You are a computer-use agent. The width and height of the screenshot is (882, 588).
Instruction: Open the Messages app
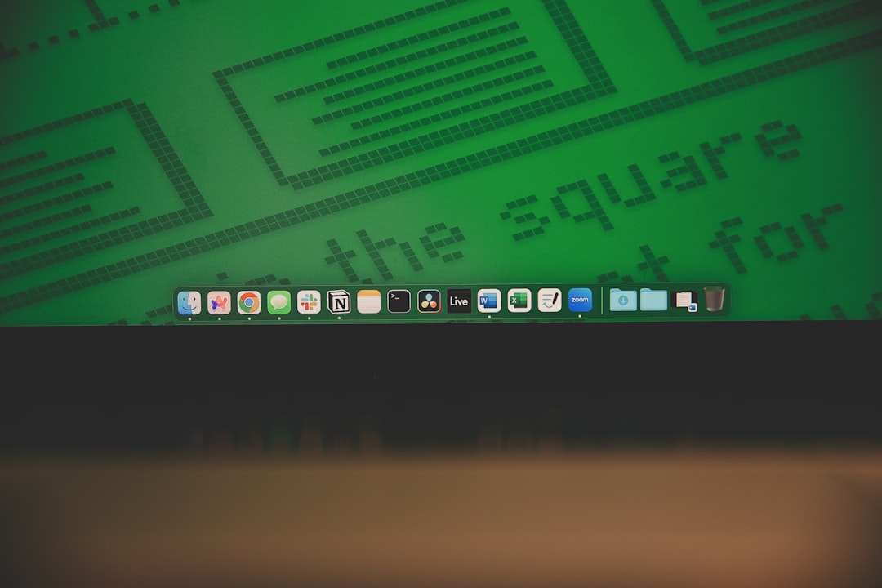pos(278,301)
